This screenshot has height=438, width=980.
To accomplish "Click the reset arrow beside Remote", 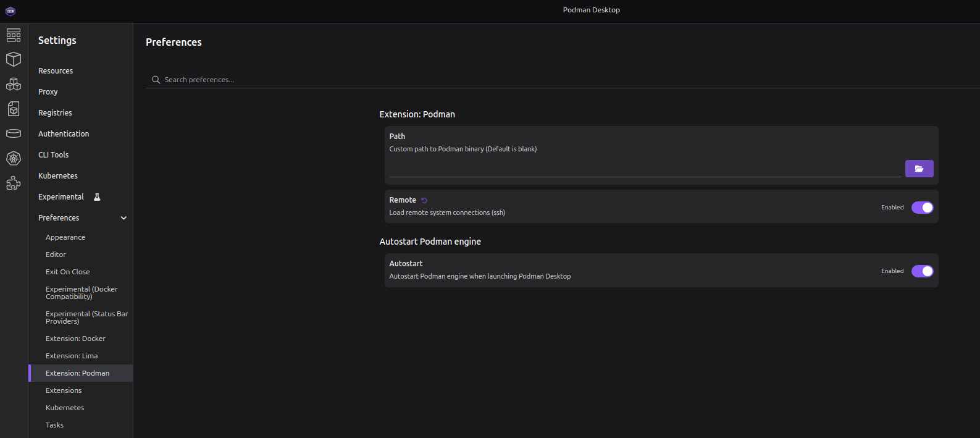I will 424,200.
